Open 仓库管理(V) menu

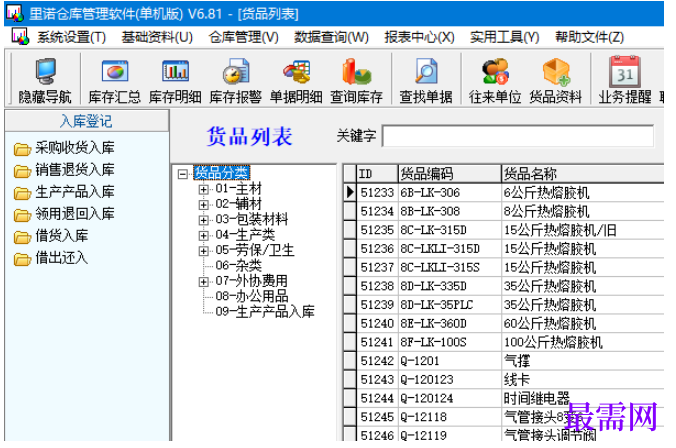(x=244, y=37)
